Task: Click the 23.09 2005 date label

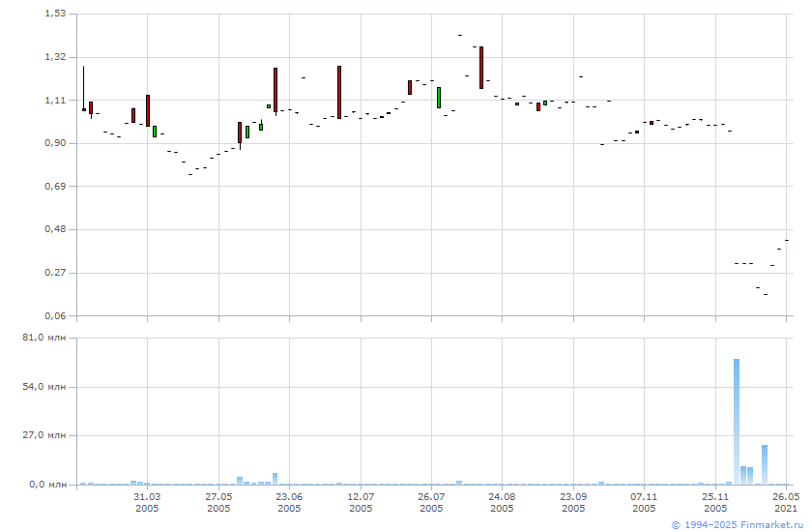Action: point(573,502)
